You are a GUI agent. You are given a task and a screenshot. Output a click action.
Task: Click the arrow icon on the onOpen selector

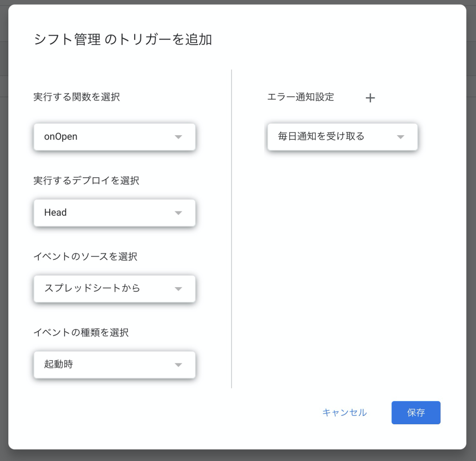[x=178, y=137]
